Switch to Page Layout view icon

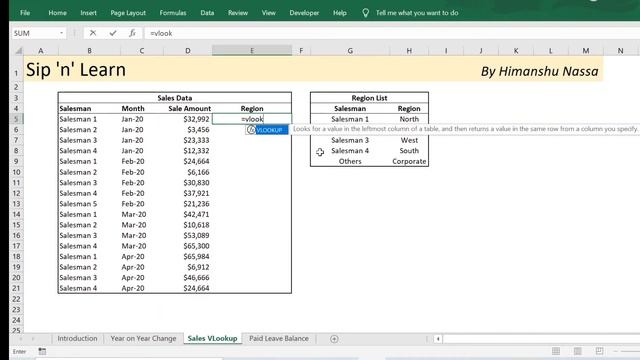578,351
